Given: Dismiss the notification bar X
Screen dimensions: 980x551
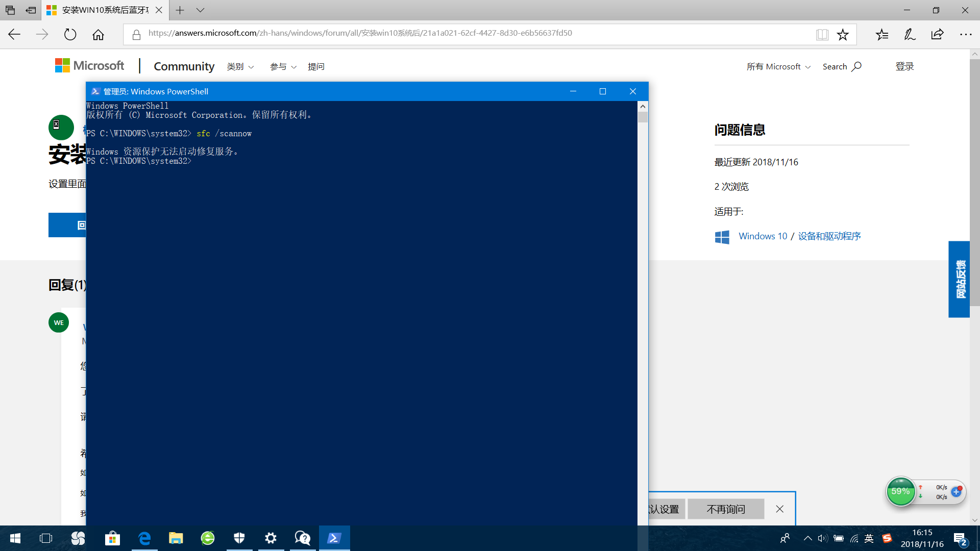Looking at the screenshot, I should pos(779,509).
